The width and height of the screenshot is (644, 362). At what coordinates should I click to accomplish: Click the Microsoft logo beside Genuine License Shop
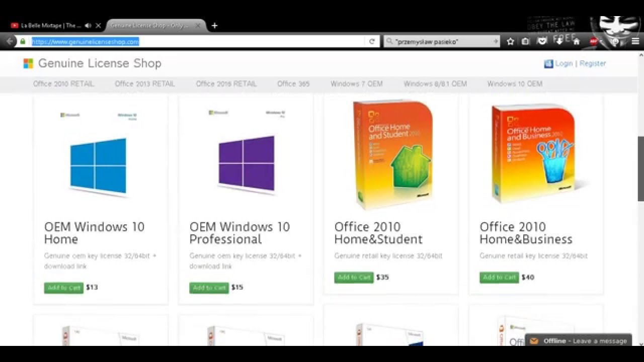tap(28, 63)
